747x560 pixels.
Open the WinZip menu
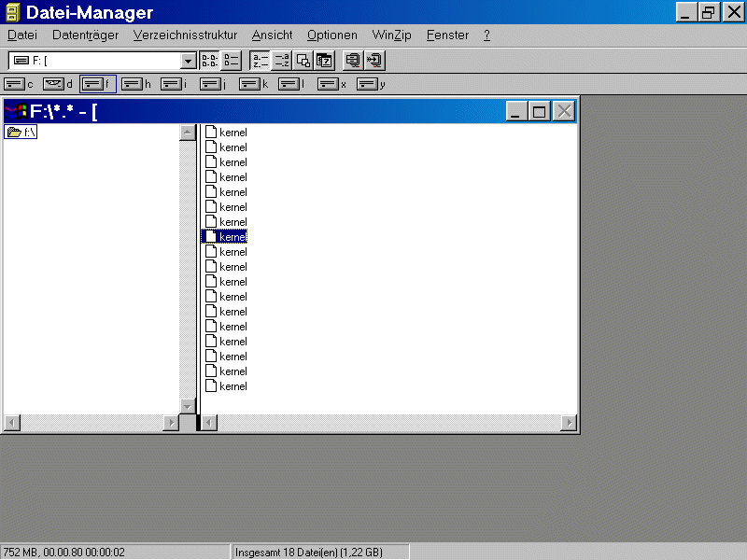coord(392,35)
